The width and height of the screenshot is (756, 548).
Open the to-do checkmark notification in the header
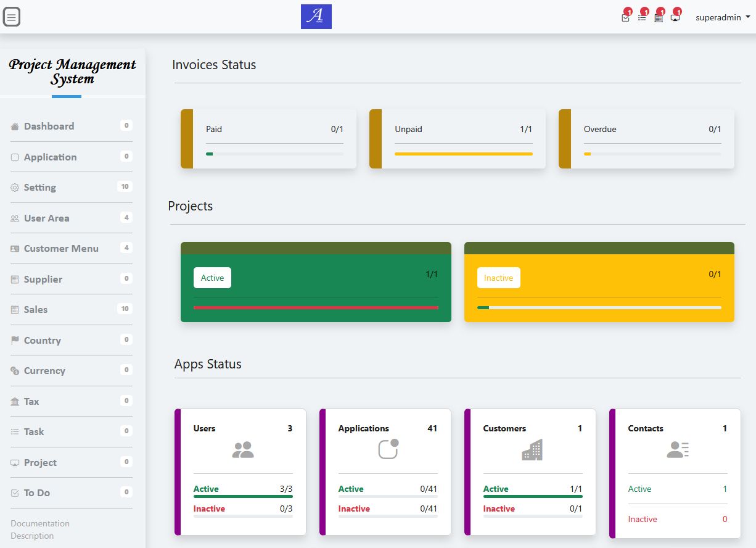pyautogui.click(x=626, y=17)
